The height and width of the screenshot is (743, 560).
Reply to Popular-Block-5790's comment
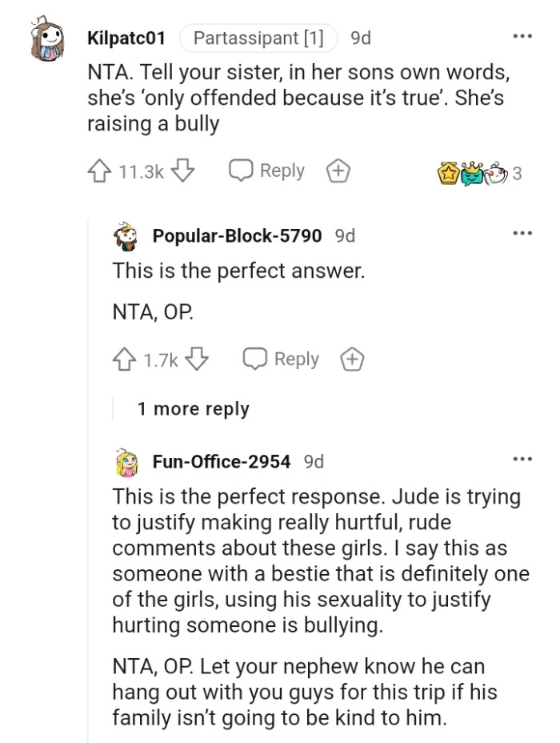point(281,359)
